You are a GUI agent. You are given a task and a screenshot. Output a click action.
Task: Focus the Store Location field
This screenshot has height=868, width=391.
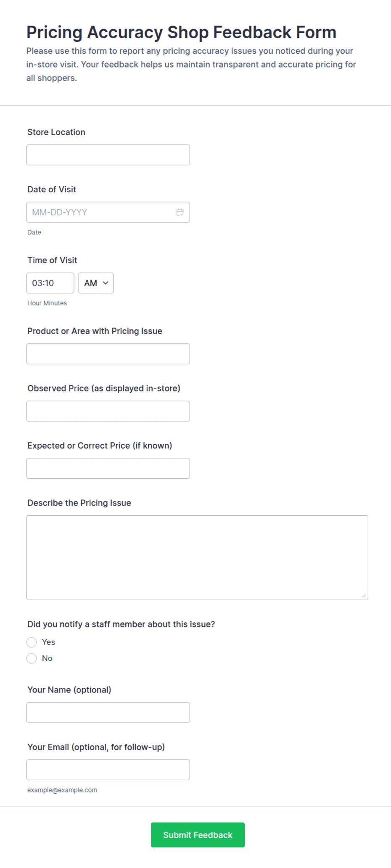[108, 155]
